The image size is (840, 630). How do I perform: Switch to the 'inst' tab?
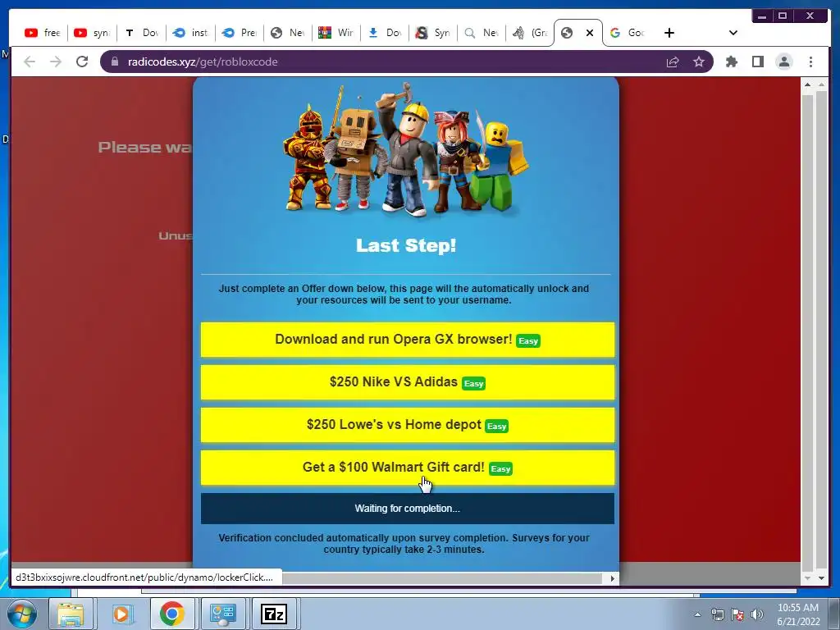pyautogui.click(x=190, y=33)
